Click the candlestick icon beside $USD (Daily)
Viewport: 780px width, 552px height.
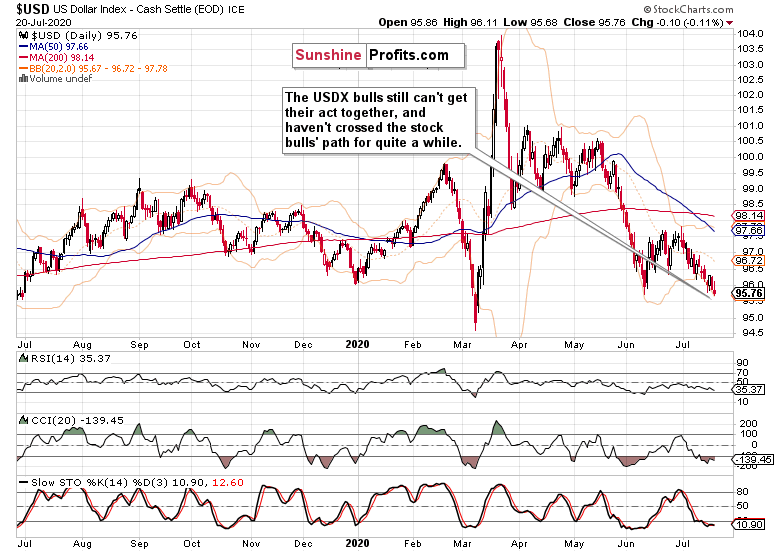point(23,36)
